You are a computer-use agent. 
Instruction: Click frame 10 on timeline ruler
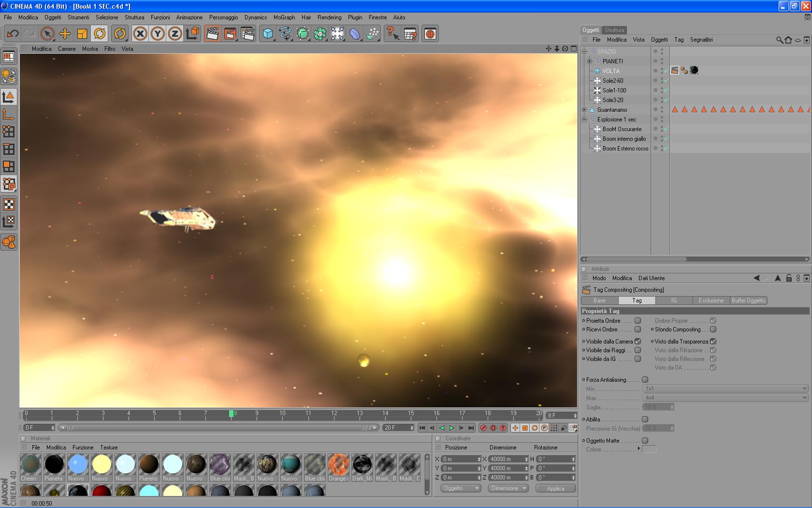[282, 415]
